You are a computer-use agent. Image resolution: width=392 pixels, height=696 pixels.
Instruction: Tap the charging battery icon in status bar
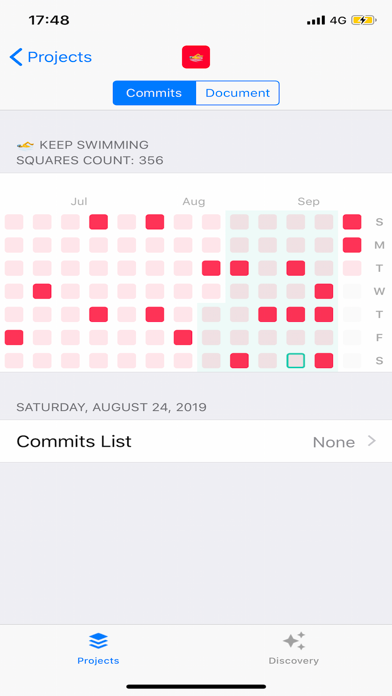pyautogui.click(x=364, y=20)
